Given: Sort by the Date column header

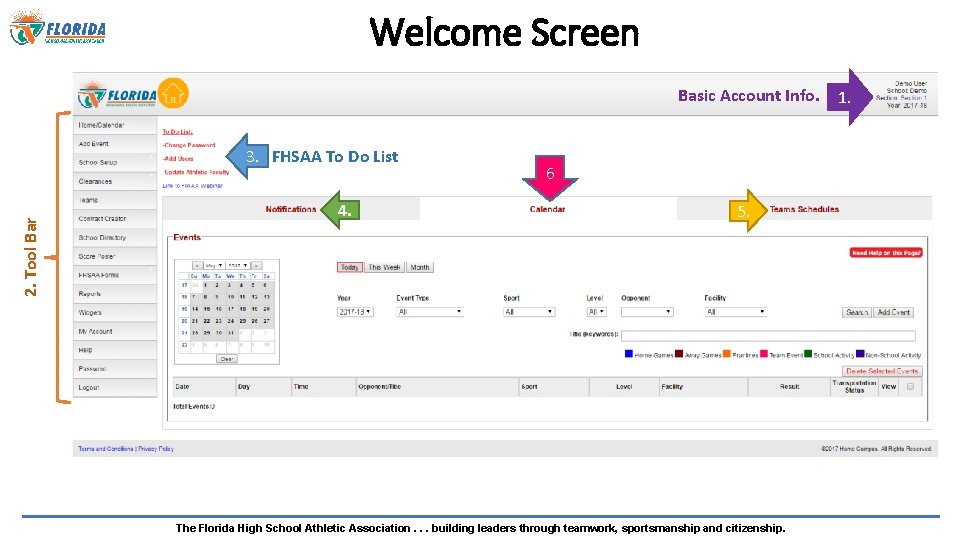Looking at the screenshot, I should tap(204, 387).
